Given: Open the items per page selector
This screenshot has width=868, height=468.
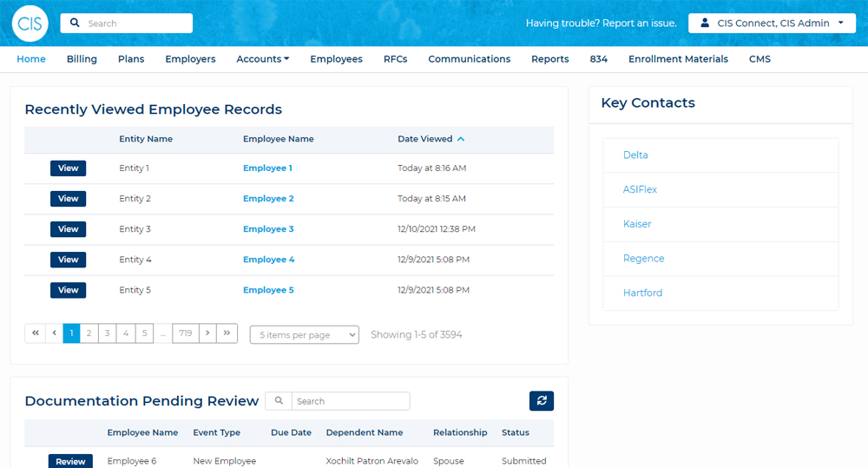Looking at the screenshot, I should coord(304,335).
